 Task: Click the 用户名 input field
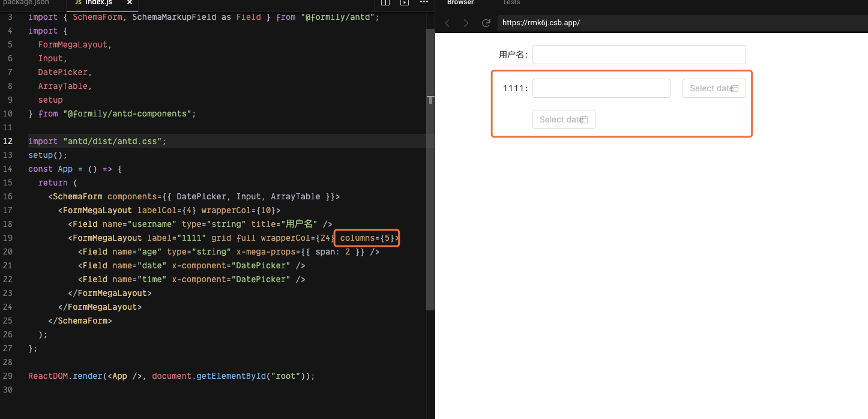pos(638,54)
